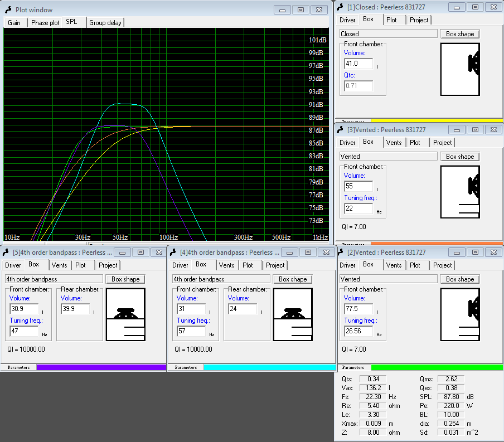Click the cyan color bar in window [4]

[x=270, y=367]
